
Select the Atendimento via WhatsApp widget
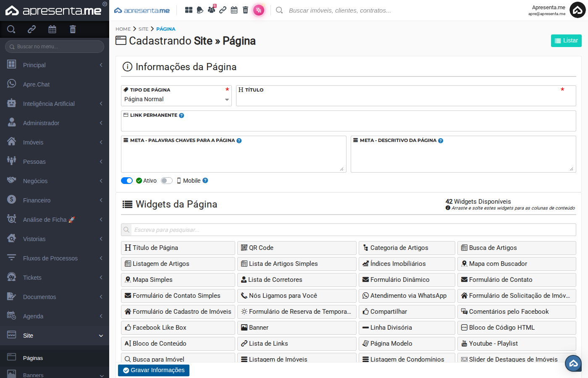click(x=407, y=296)
